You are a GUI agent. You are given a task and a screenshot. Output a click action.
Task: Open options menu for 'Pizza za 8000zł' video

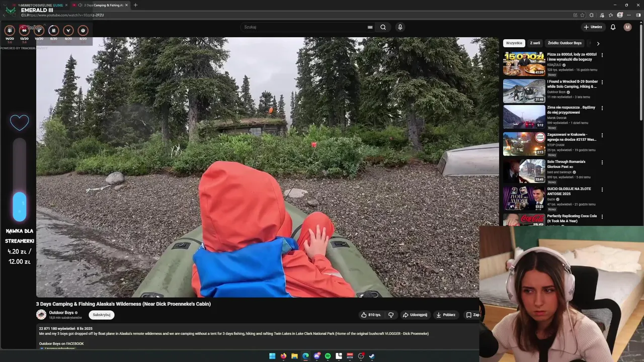[602, 55]
